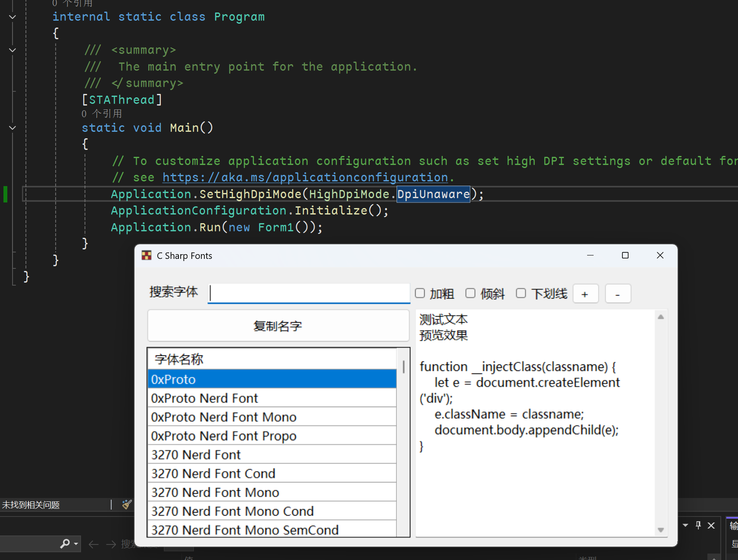Click the pin icon on bottom panel

coord(698,525)
